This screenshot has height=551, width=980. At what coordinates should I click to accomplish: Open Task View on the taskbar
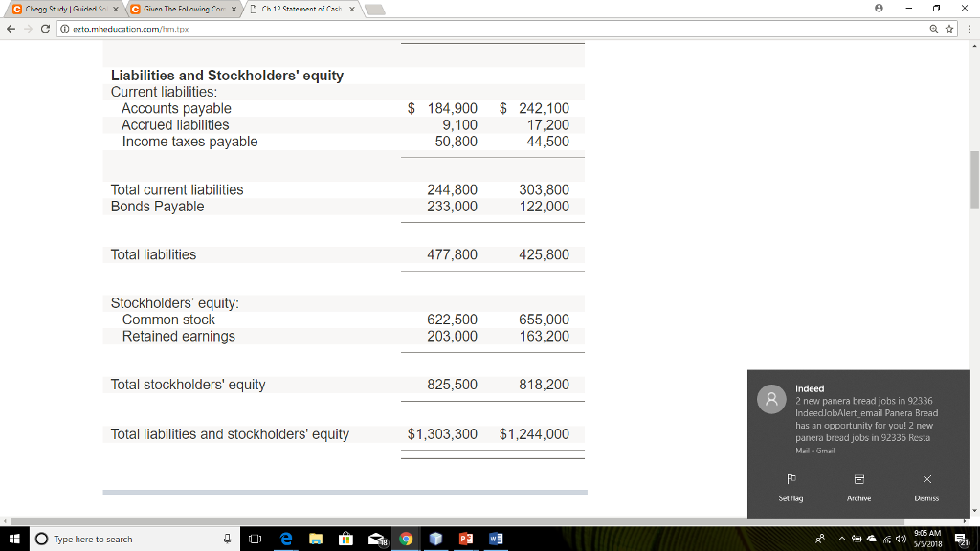pyautogui.click(x=255, y=539)
